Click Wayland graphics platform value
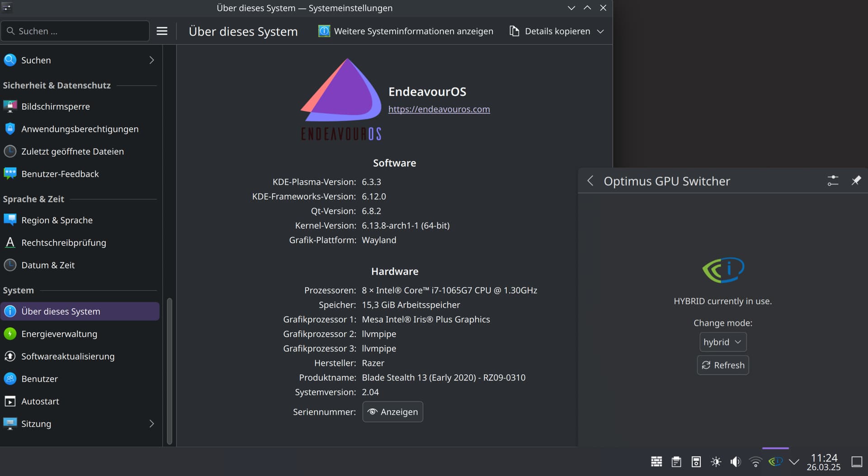Viewport: 868px width, 476px height. point(379,240)
